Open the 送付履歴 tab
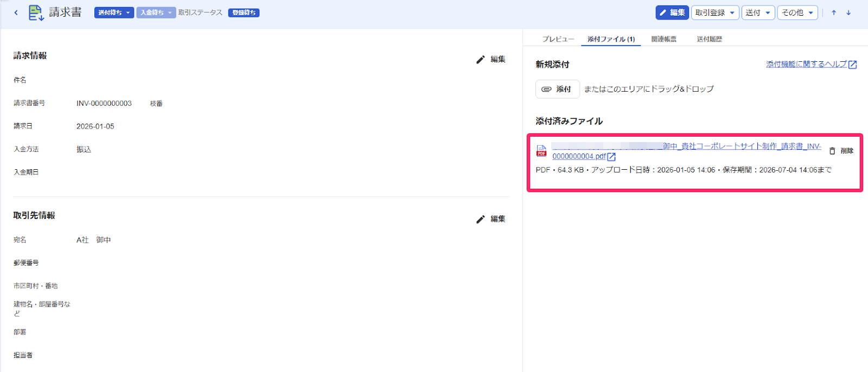This screenshot has width=868, height=372. tap(709, 39)
